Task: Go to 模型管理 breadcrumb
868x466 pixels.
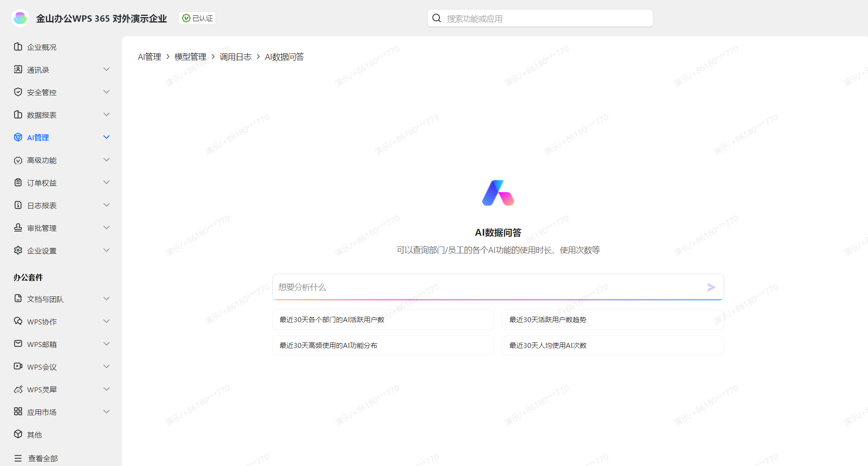Action: click(190, 57)
